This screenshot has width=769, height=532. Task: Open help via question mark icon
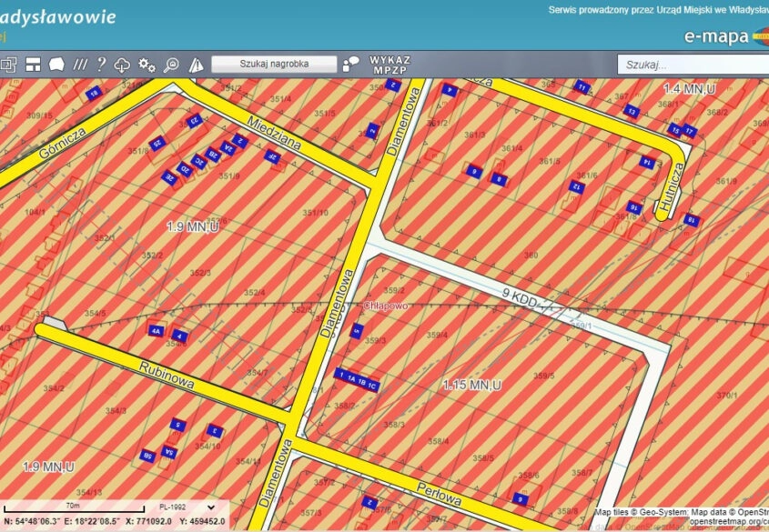[101, 65]
